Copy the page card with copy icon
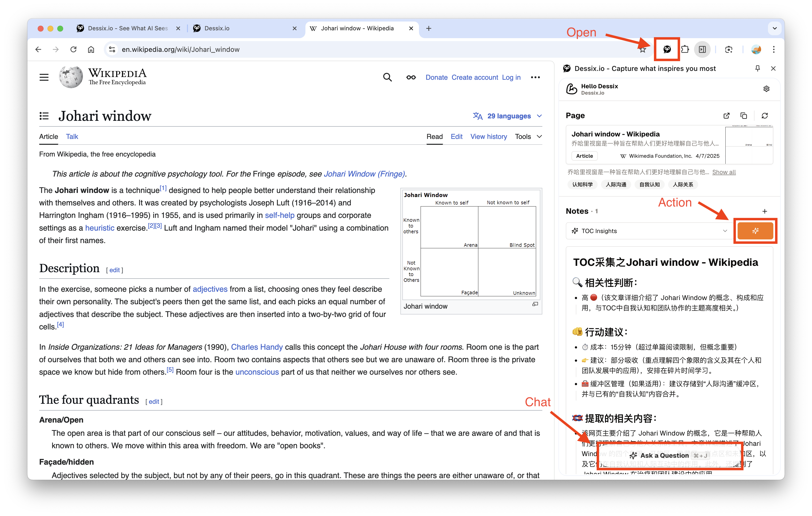Image resolution: width=812 pixels, height=516 pixels. tap(743, 116)
